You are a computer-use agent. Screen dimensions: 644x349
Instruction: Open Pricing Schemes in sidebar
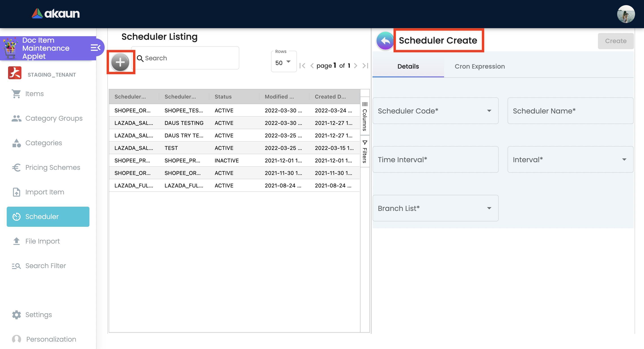53,167
